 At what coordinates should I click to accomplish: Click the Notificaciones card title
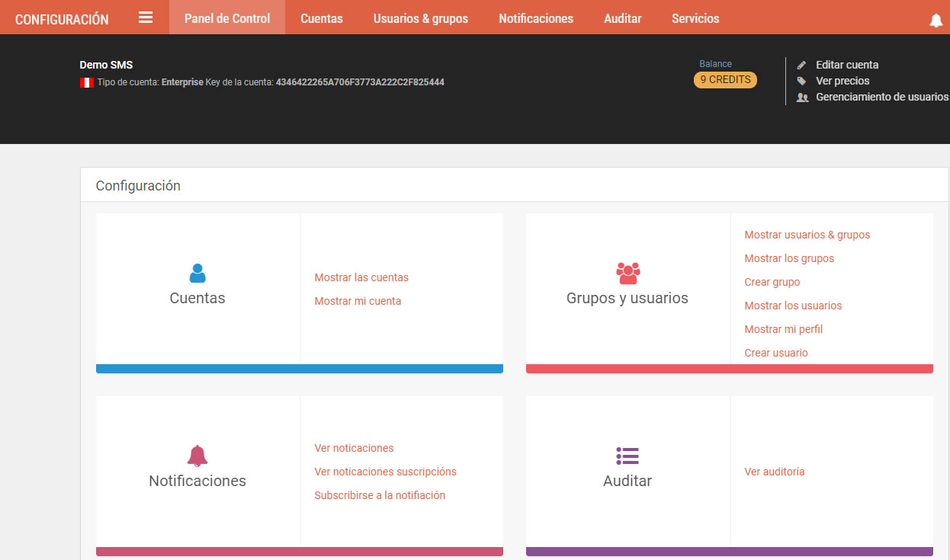[x=197, y=481]
